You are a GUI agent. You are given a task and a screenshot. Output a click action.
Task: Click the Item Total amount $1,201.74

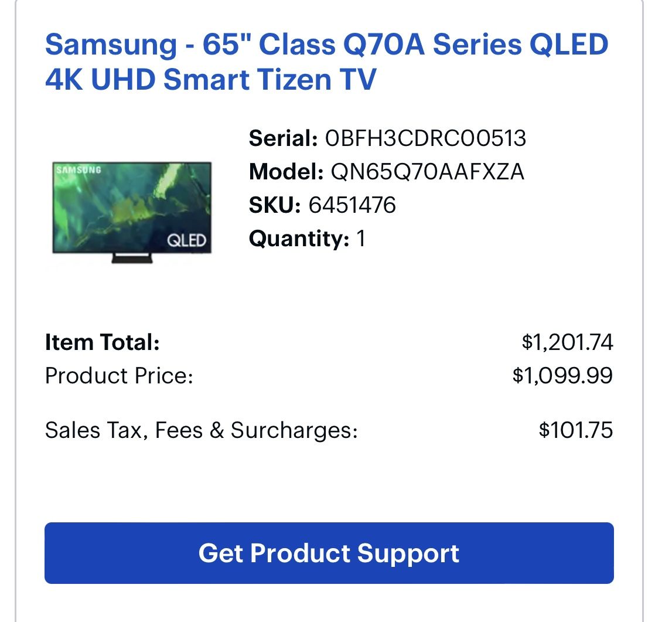(x=567, y=342)
